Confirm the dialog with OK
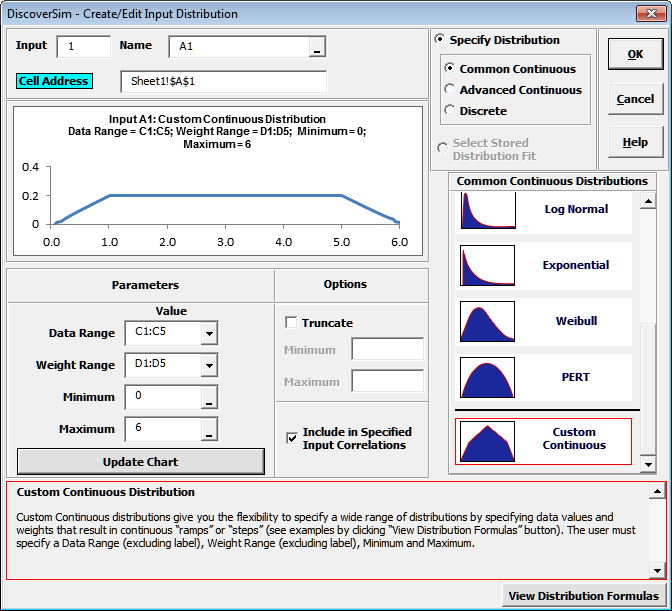Screen dimensions: 672x611 [635, 55]
